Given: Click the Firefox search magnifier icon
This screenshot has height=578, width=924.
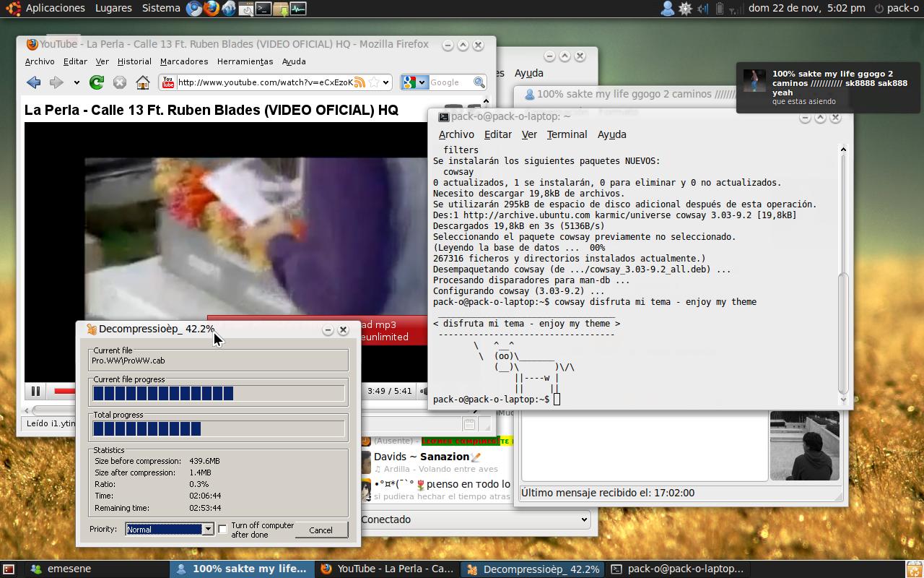Looking at the screenshot, I should point(479,82).
